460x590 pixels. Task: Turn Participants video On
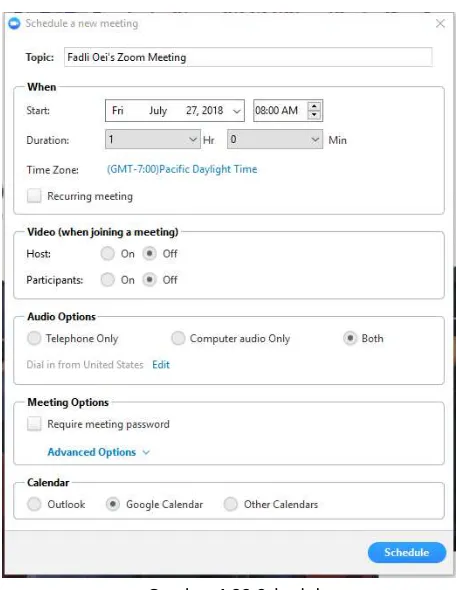pyautogui.click(x=108, y=280)
